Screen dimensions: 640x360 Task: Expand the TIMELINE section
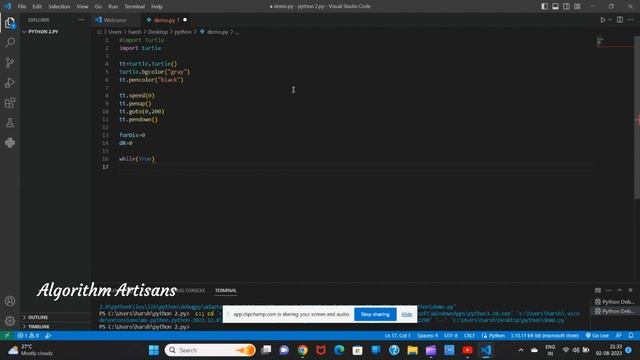tap(39, 327)
